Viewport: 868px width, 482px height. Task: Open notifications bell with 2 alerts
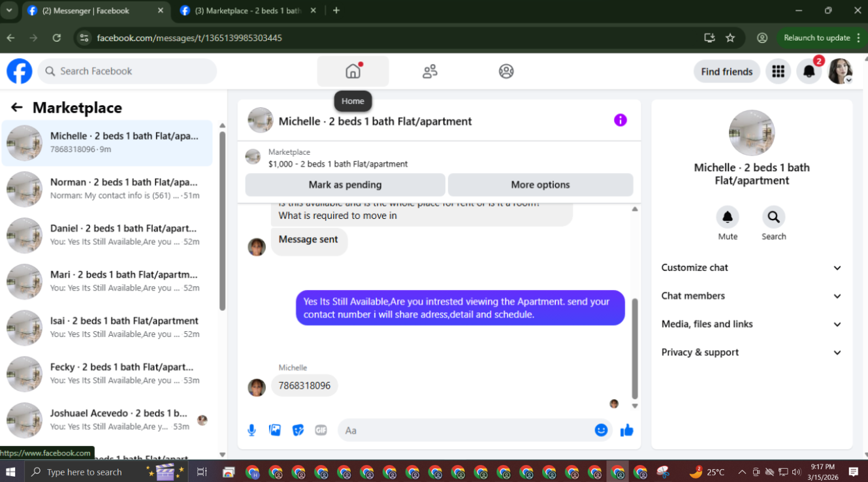pos(809,71)
